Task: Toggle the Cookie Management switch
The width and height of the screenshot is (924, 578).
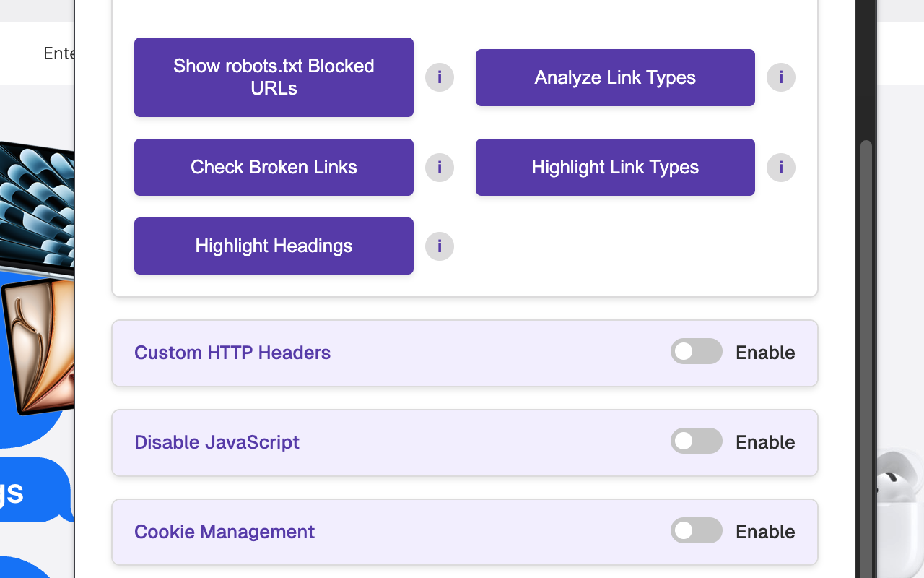Action: tap(696, 531)
